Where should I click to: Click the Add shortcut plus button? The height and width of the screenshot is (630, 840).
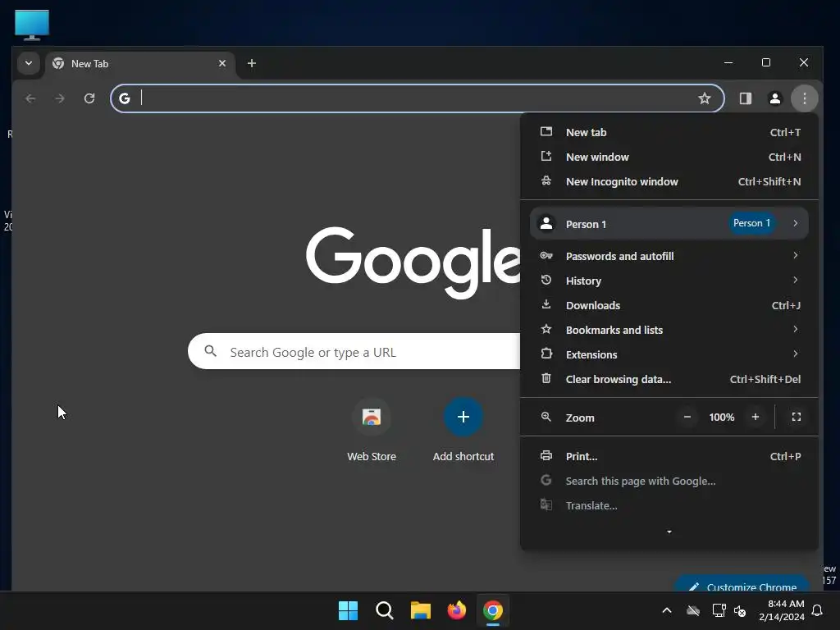463,417
